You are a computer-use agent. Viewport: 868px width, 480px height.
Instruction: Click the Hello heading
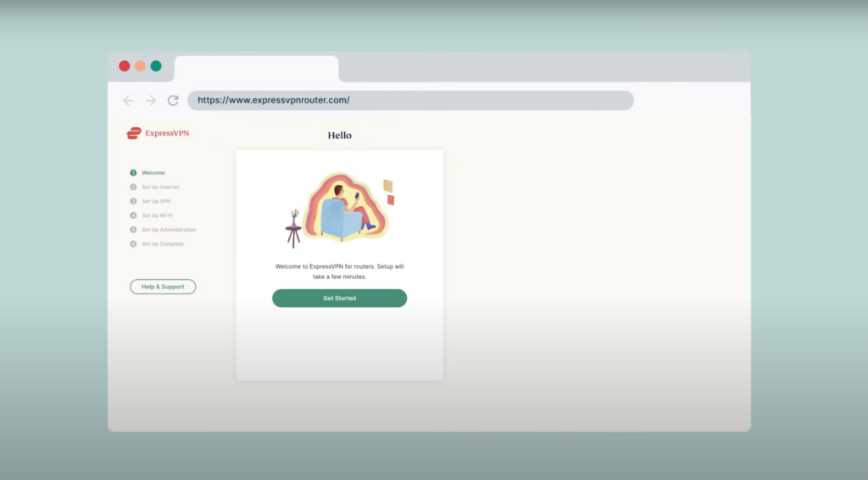click(339, 136)
